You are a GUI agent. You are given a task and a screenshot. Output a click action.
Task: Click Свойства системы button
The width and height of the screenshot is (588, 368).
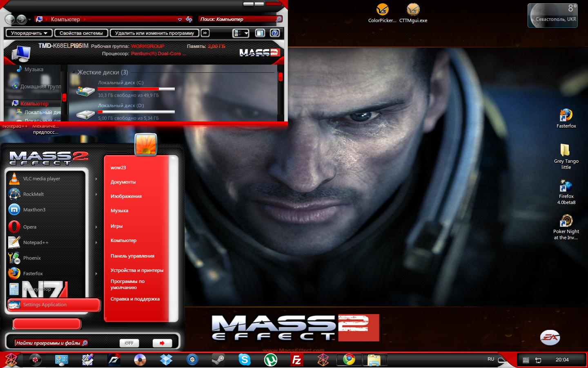[x=81, y=33]
